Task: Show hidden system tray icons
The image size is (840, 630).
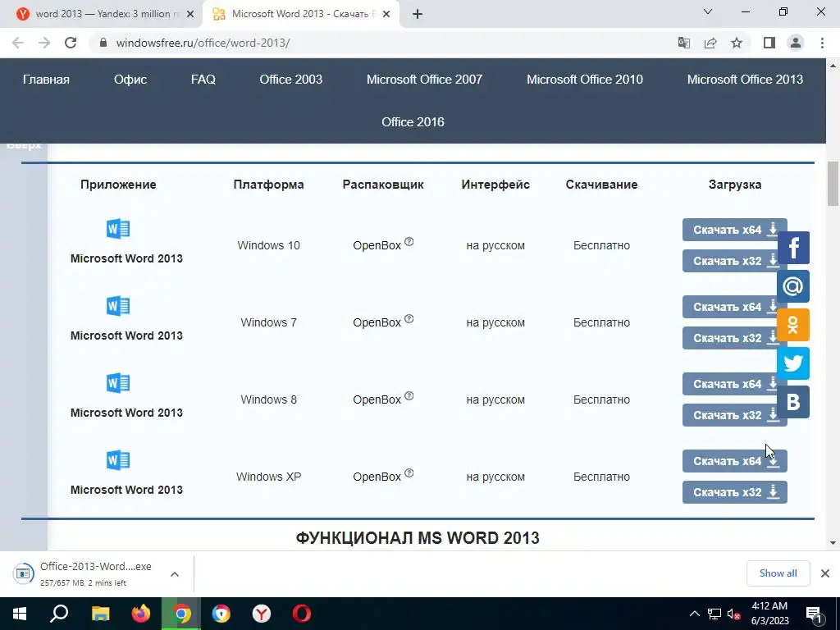Action: point(694,614)
